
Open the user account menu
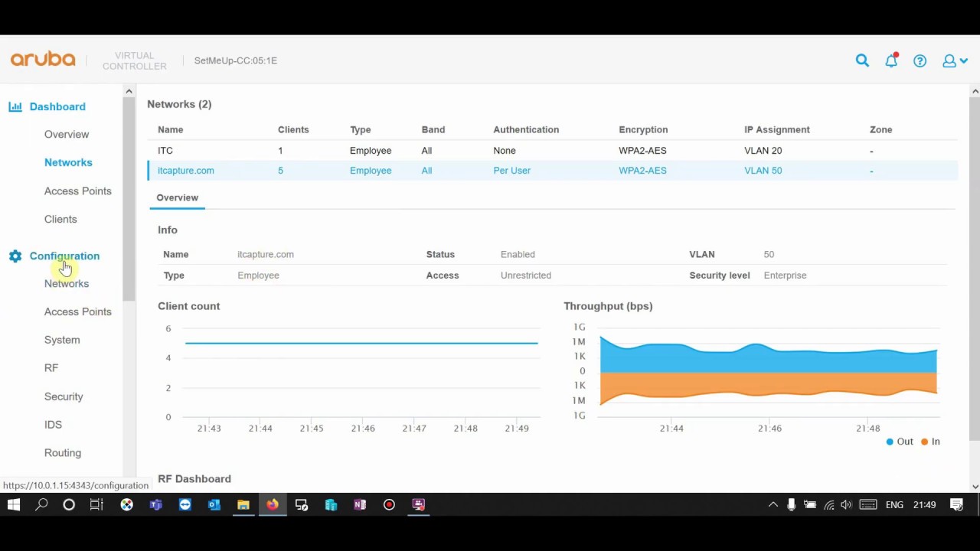pyautogui.click(x=955, y=61)
